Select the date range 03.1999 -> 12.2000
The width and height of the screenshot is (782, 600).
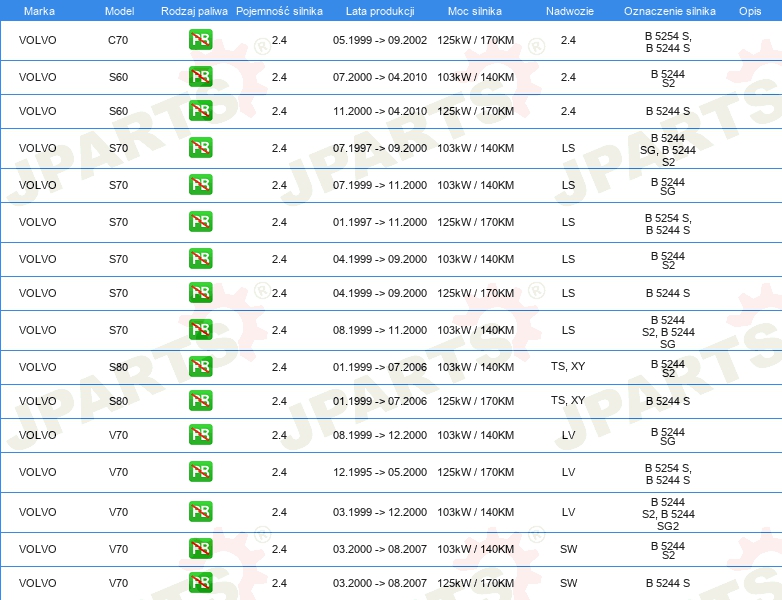[x=380, y=512]
